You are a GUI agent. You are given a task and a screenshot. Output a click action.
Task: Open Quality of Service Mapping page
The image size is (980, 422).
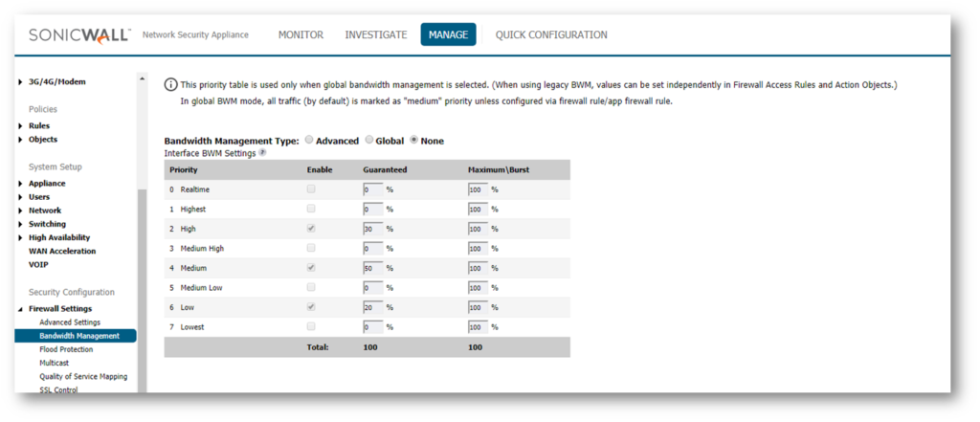click(83, 376)
